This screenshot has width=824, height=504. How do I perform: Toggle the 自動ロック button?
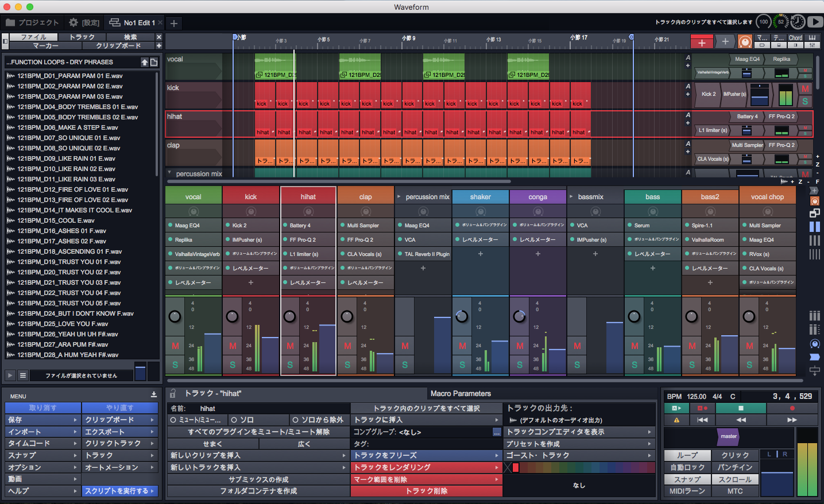pos(687,467)
